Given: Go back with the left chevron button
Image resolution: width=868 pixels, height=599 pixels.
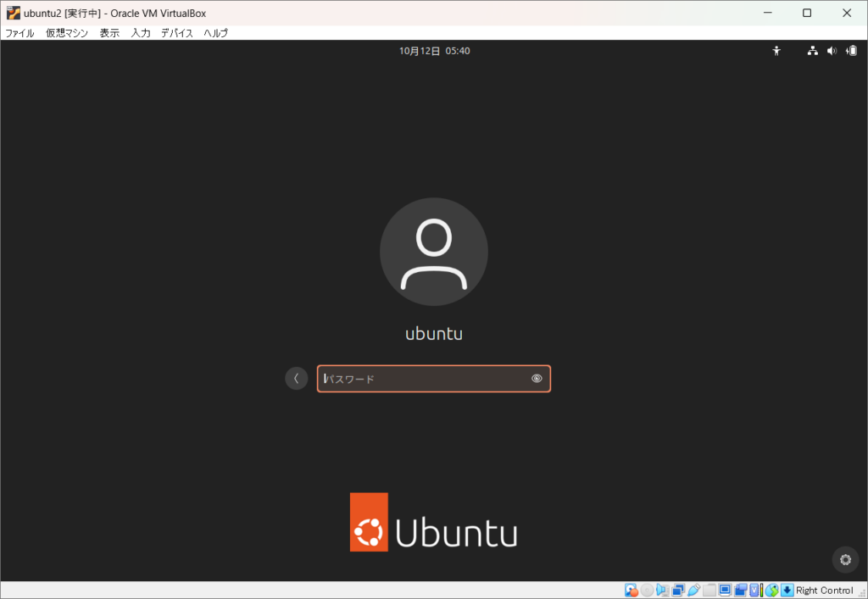Looking at the screenshot, I should coord(296,379).
